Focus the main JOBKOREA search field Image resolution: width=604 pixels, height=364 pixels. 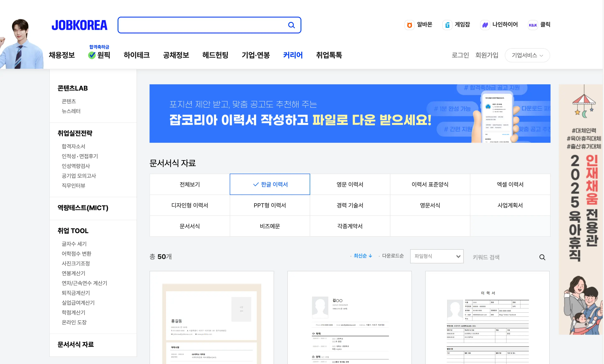[209, 25]
